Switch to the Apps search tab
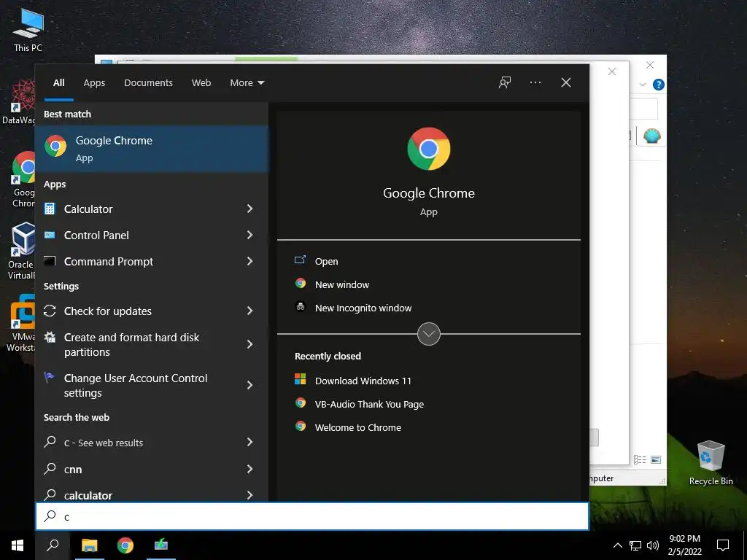Screen dimensions: 747x560 [x=94, y=83]
